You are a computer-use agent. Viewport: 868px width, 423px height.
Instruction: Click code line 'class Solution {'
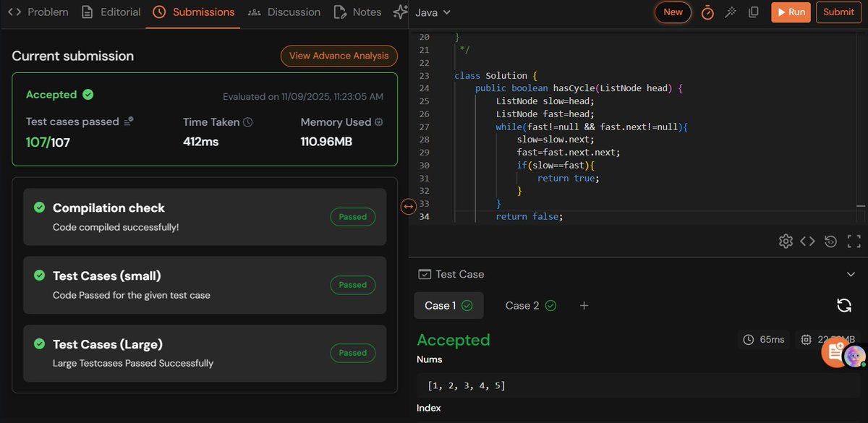click(496, 75)
